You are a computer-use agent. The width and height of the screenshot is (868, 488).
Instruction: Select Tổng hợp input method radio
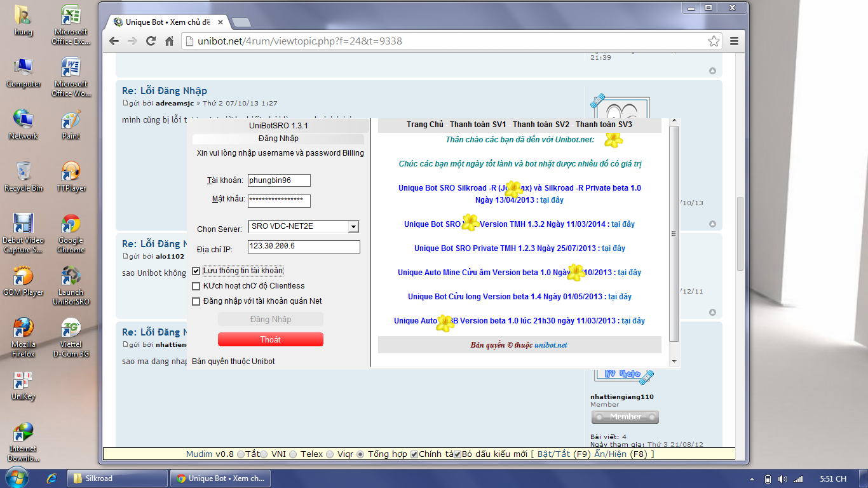point(360,454)
